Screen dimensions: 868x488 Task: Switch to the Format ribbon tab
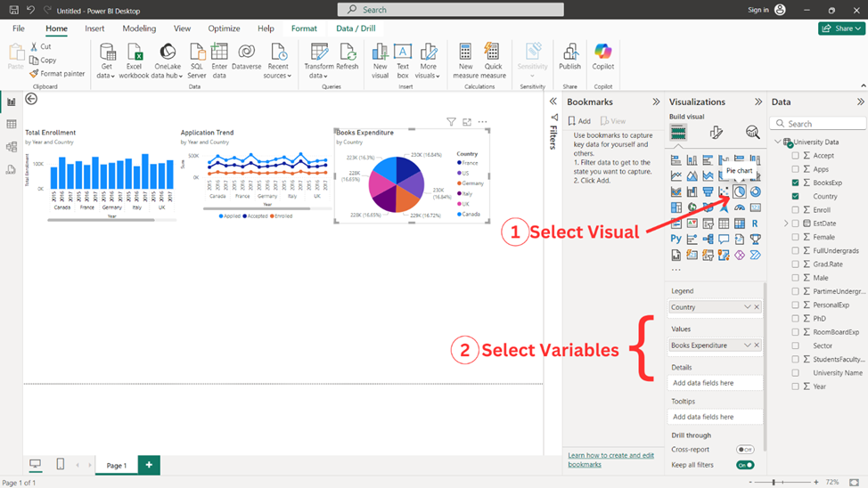coord(304,28)
